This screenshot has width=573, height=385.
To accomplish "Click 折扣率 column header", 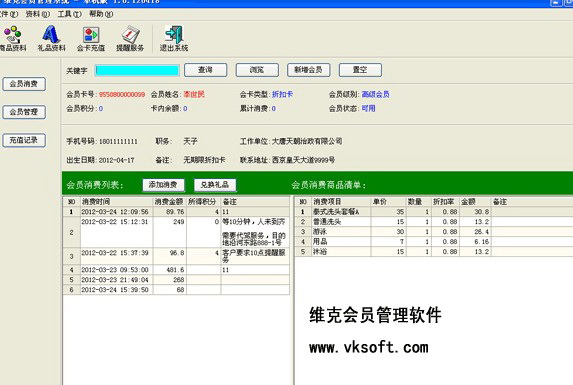I will [445, 202].
